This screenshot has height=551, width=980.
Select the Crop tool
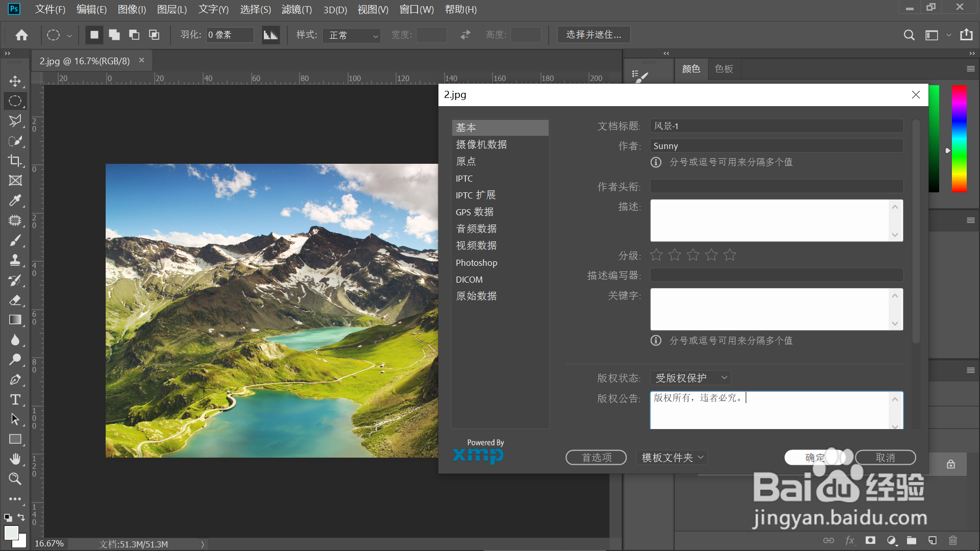coord(15,161)
